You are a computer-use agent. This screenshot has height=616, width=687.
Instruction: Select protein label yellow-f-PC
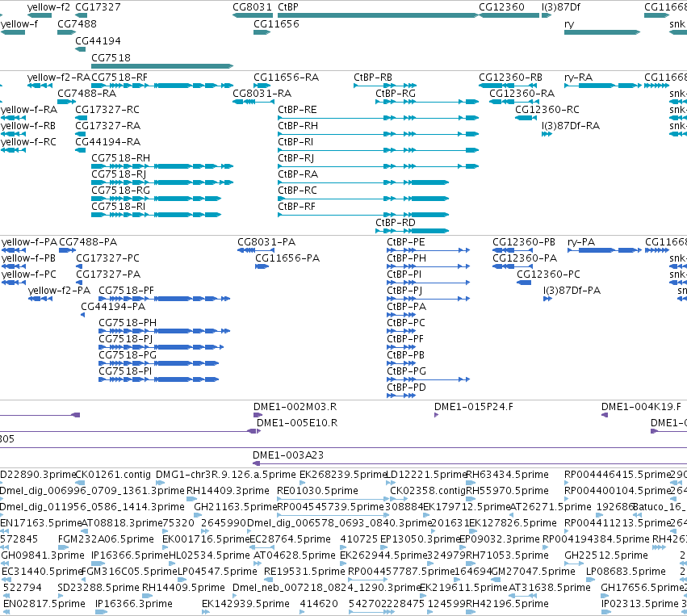(x=29, y=274)
